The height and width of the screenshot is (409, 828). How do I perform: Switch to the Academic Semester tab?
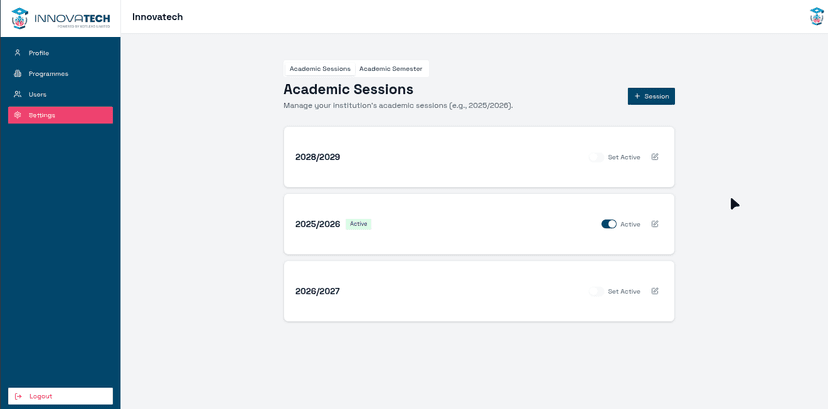[x=391, y=69]
